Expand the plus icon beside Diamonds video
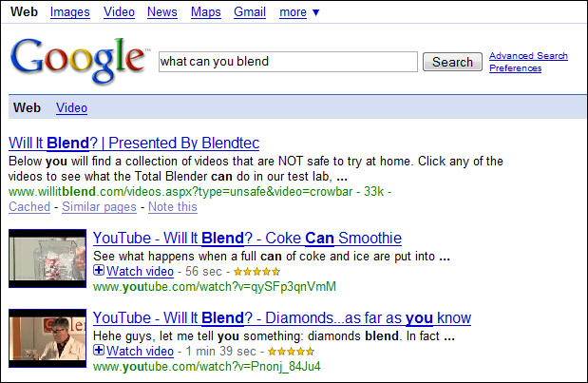Screen dimensions: 588x383 [99, 351]
